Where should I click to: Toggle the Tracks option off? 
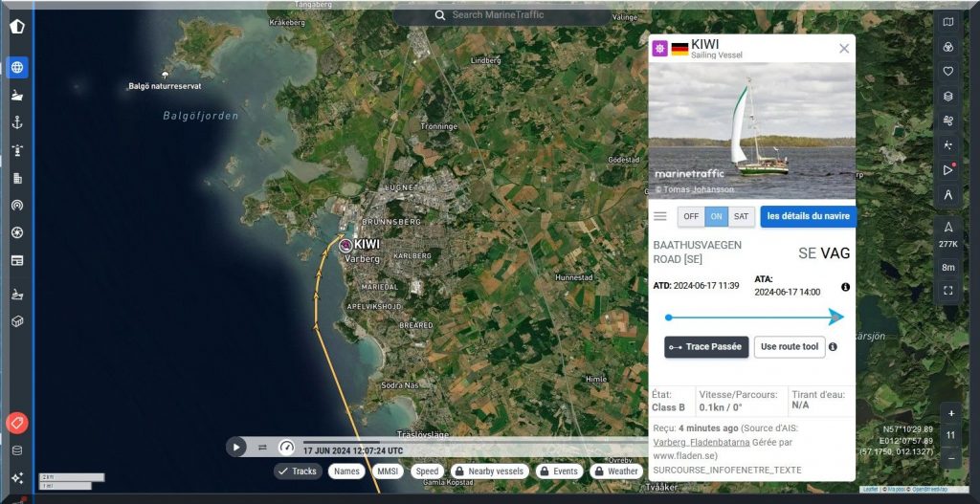[297, 471]
